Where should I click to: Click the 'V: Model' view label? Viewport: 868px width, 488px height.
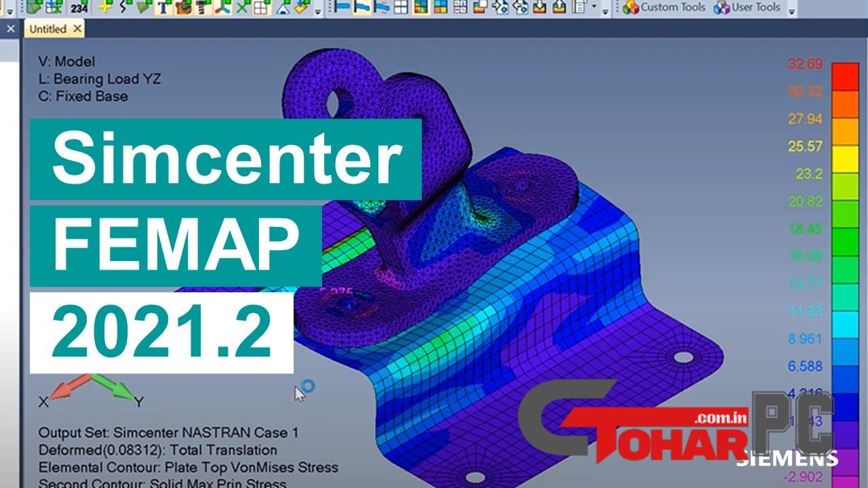pyautogui.click(x=66, y=61)
